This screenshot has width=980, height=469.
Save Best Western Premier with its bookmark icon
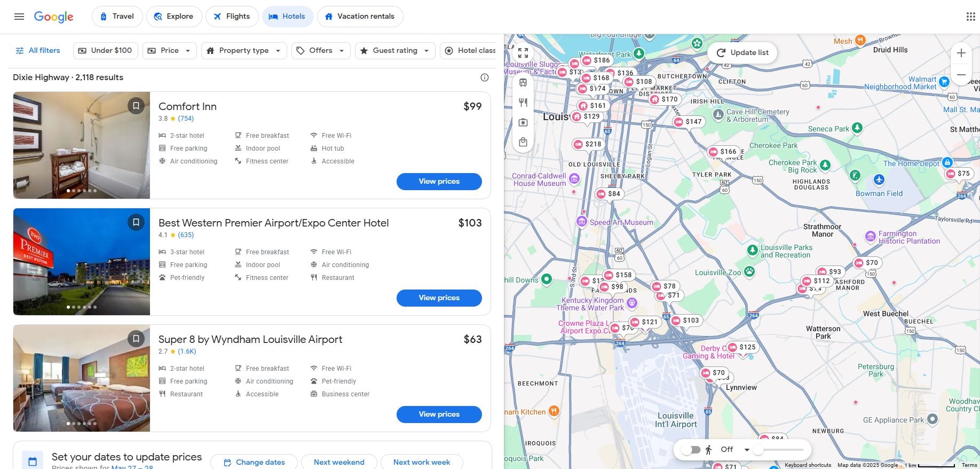(136, 222)
